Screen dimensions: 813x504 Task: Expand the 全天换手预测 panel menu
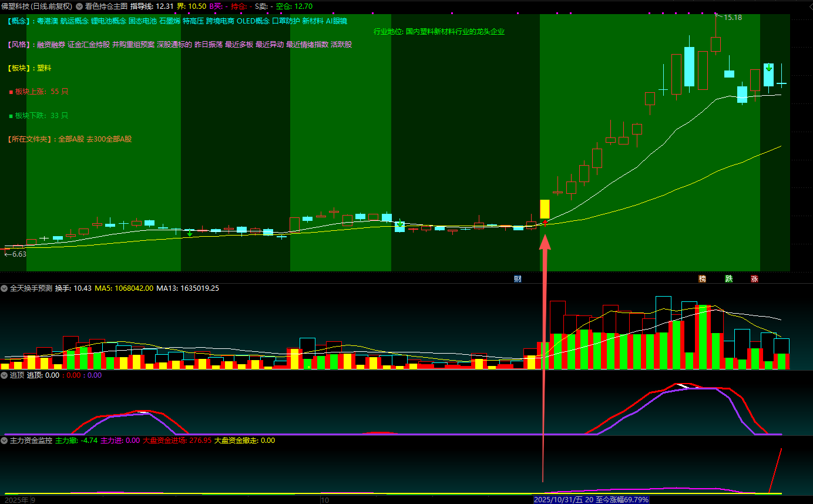coord(5,288)
